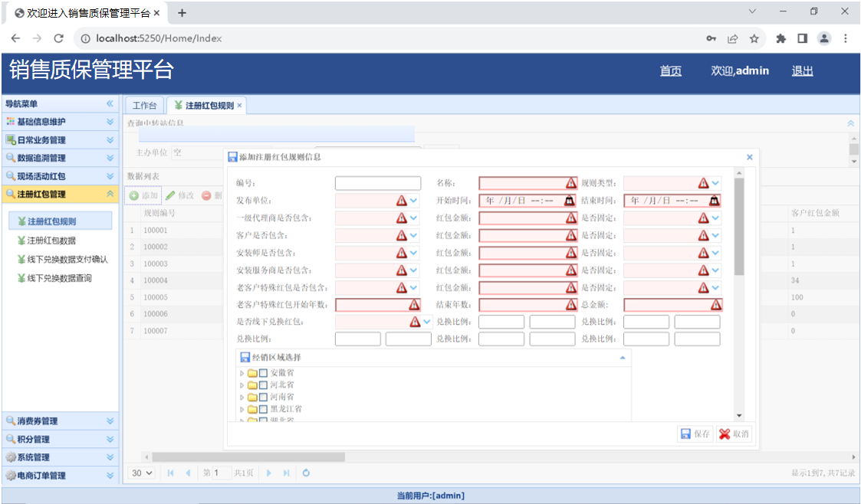The width and height of the screenshot is (861, 504).
Task: Go to next page in the pager
Action: tap(268, 473)
